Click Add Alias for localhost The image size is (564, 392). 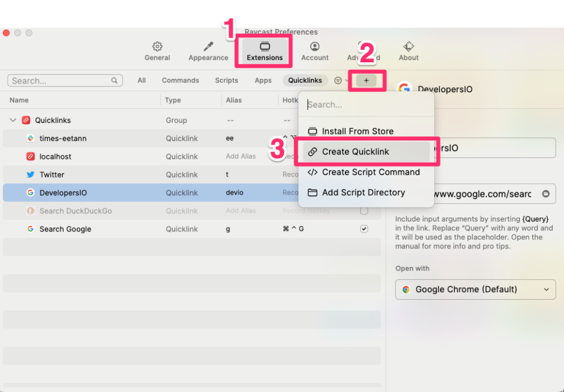(x=241, y=156)
